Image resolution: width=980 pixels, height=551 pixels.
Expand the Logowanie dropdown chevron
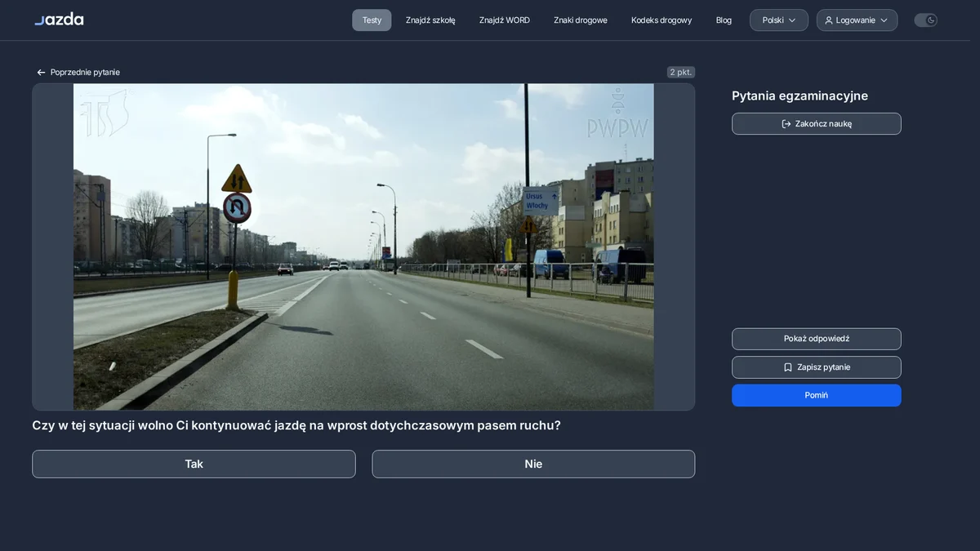pos(884,20)
